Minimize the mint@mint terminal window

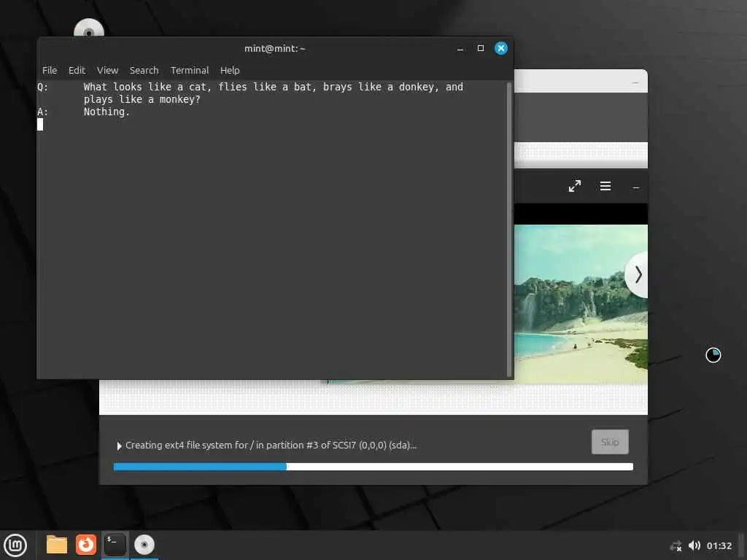tap(460, 49)
